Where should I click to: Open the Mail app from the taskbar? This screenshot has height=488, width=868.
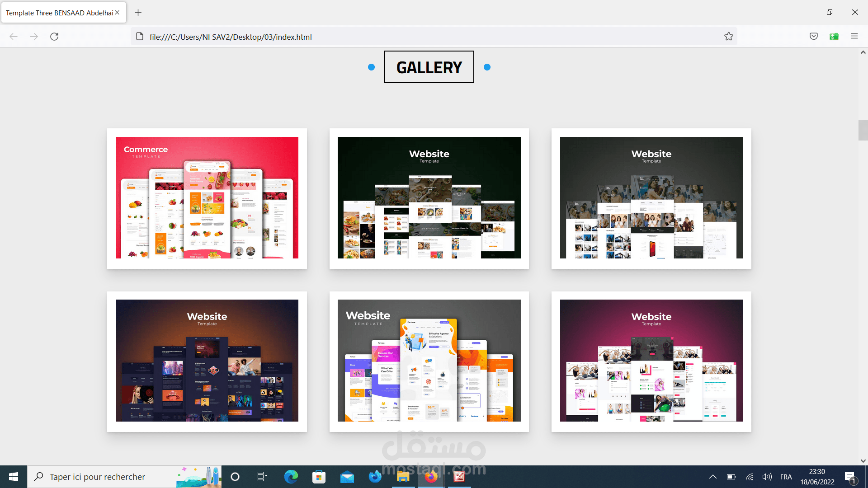click(347, 476)
